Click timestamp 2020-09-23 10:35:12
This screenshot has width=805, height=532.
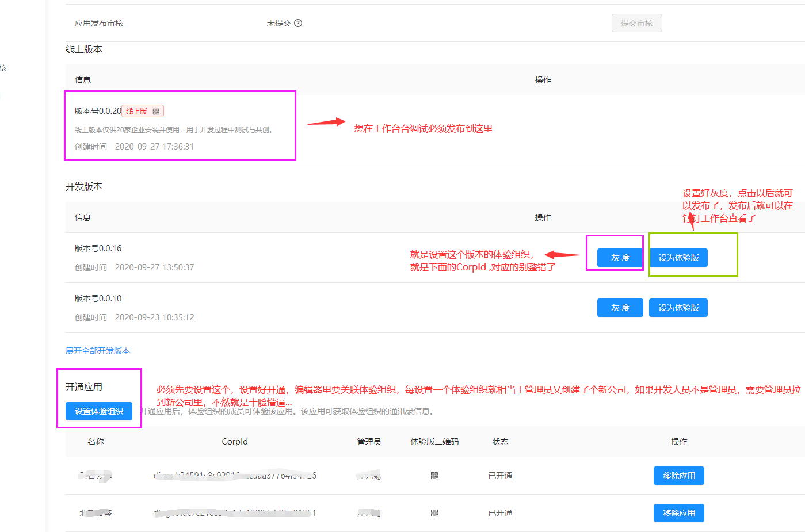pos(154,317)
